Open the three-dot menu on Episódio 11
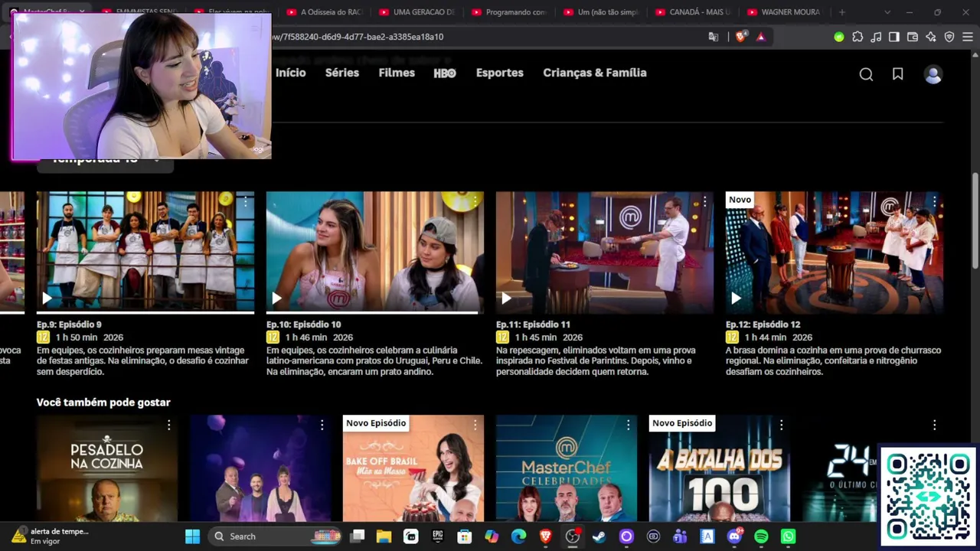The width and height of the screenshot is (980, 551). pos(704,201)
